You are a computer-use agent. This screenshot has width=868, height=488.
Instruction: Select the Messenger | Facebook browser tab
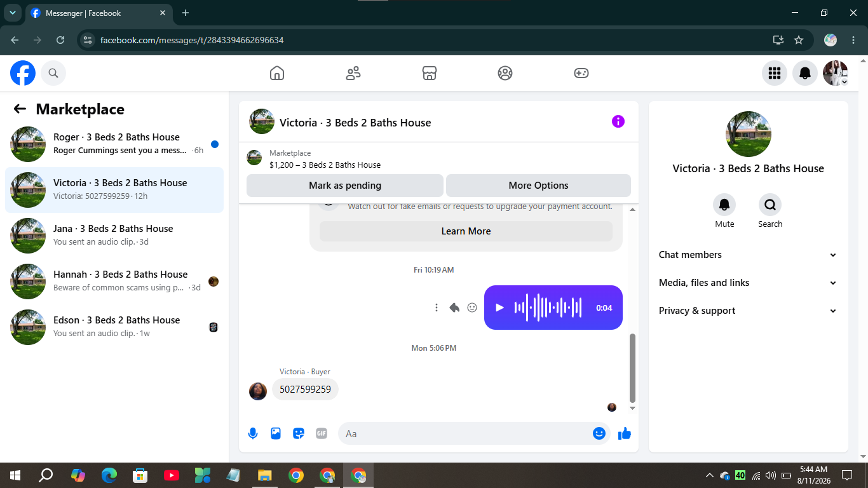coord(98,13)
